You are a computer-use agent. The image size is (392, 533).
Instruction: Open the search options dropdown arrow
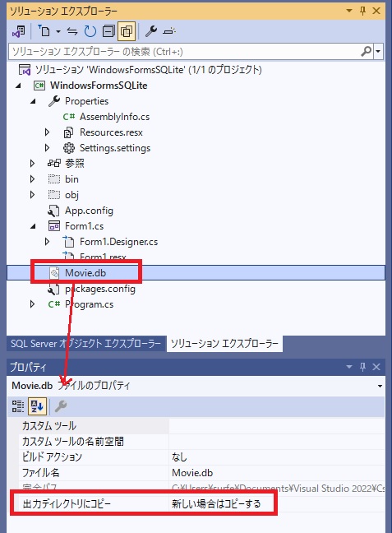pos(378,52)
